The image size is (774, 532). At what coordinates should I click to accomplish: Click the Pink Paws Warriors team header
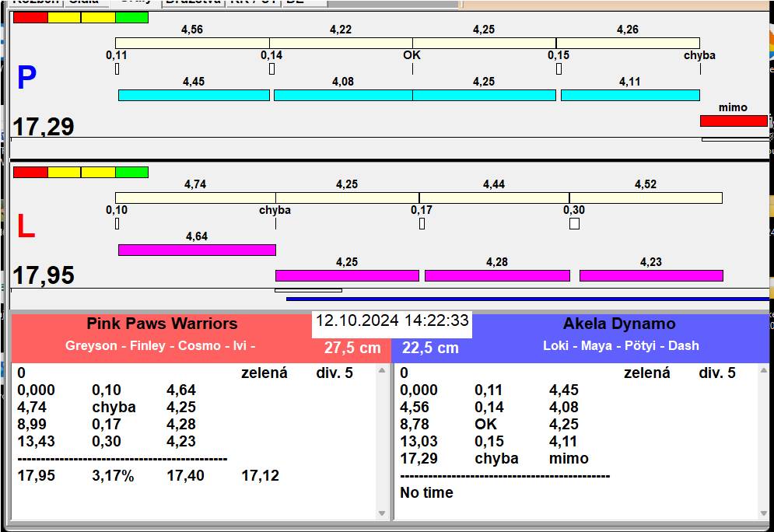point(162,324)
